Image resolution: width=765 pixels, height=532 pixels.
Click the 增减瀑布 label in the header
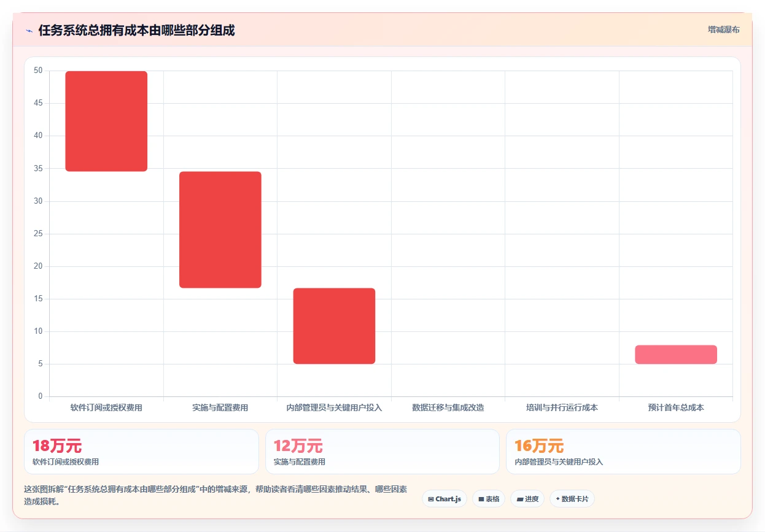[723, 29]
